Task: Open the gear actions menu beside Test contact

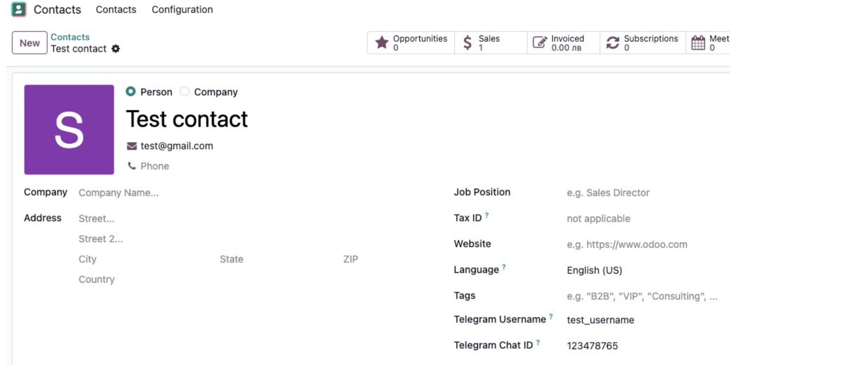Action: (116, 49)
